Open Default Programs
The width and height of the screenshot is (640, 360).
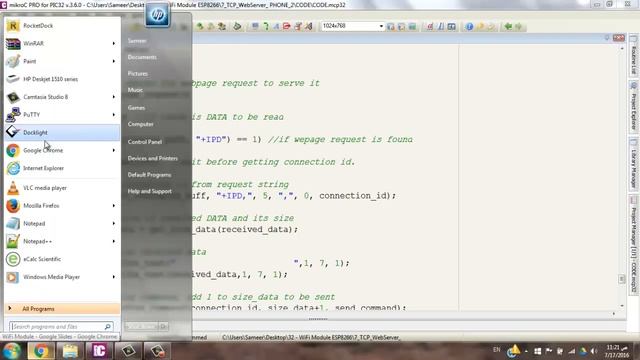(149, 175)
